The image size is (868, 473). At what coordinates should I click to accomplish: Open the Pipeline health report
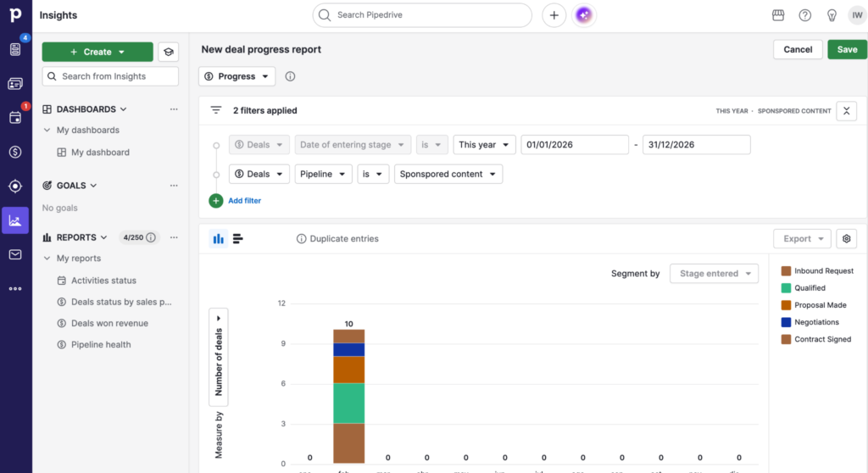click(101, 344)
